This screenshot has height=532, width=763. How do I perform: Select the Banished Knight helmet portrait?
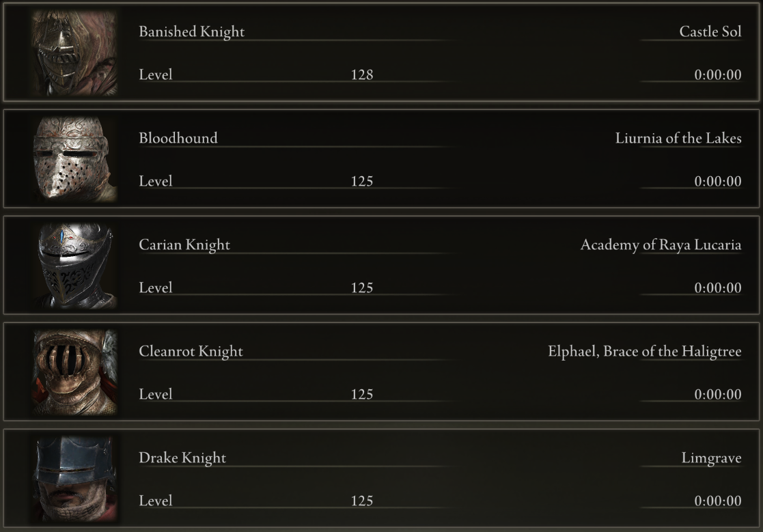coord(74,53)
